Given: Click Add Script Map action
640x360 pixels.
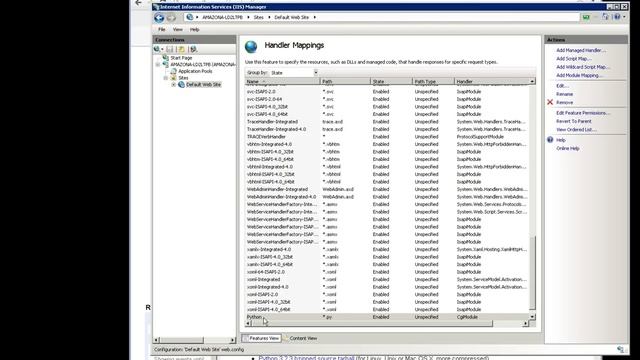Looking at the screenshot, I should click(x=574, y=58).
